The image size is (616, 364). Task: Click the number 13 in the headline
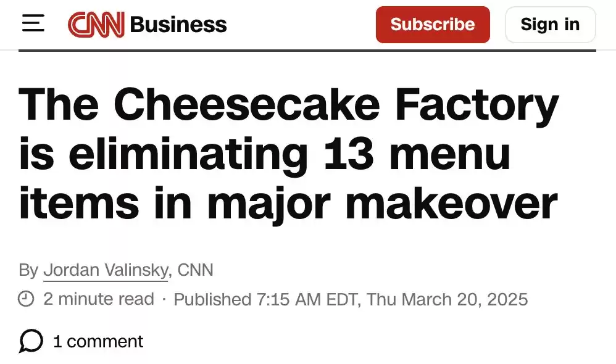[349, 154]
